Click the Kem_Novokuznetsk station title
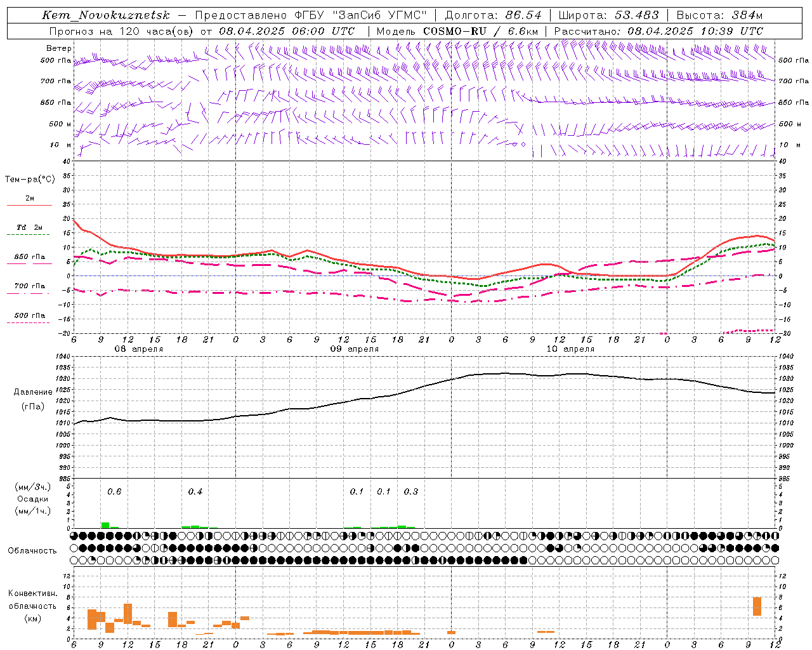This screenshot has height=650, width=812. click(107, 15)
